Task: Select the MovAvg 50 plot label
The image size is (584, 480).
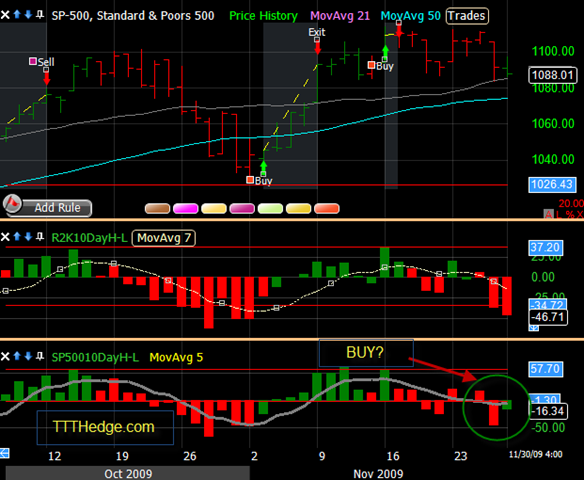Action: pos(410,16)
